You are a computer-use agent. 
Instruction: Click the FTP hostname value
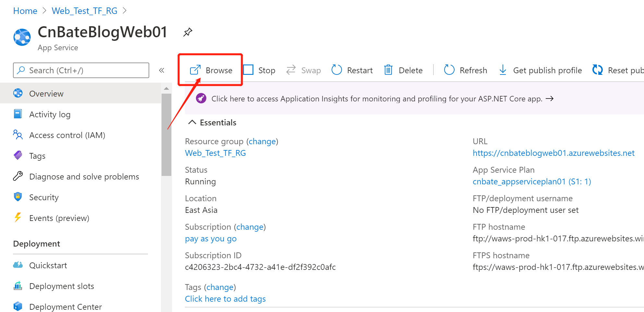(558, 238)
